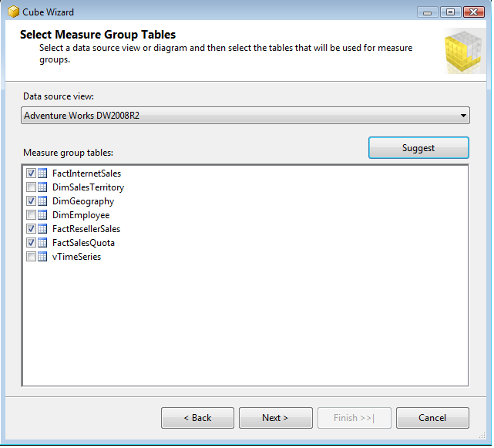The height and width of the screenshot is (448, 494).
Task: Click the table icon beside FactInternetSales
Action: (42, 173)
